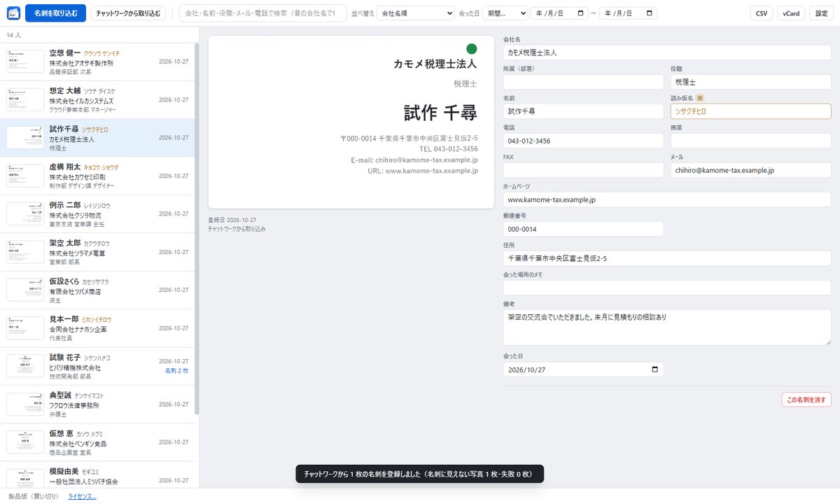
Task: Select the 想定 大輔 contact row
Action: click(x=97, y=100)
